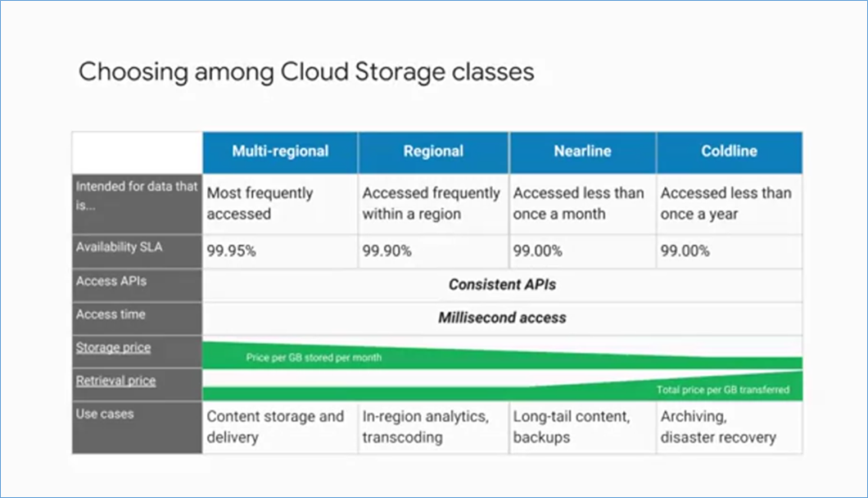Image resolution: width=868 pixels, height=498 pixels.
Task: Click the slide title 'Choosing among Cloud Storage classes'
Action: point(306,71)
